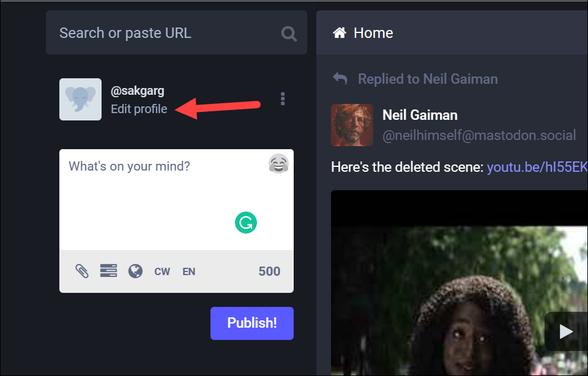Play the embedded video
588x376 pixels.
point(566,331)
